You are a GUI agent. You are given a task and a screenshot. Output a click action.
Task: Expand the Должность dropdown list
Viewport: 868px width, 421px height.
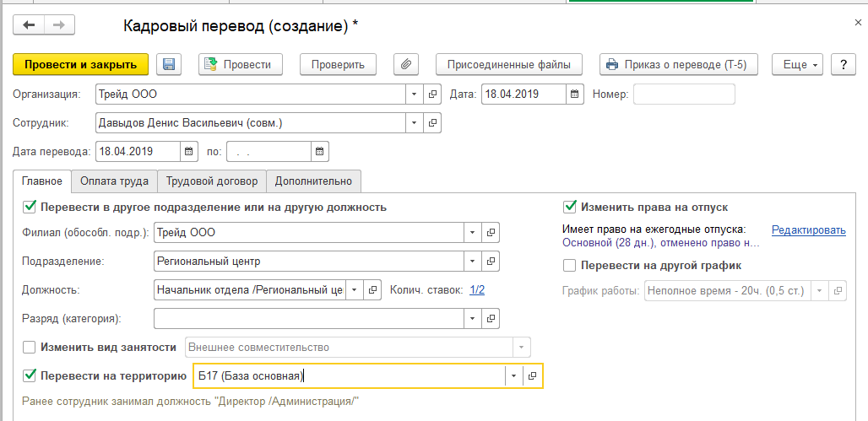tap(355, 290)
